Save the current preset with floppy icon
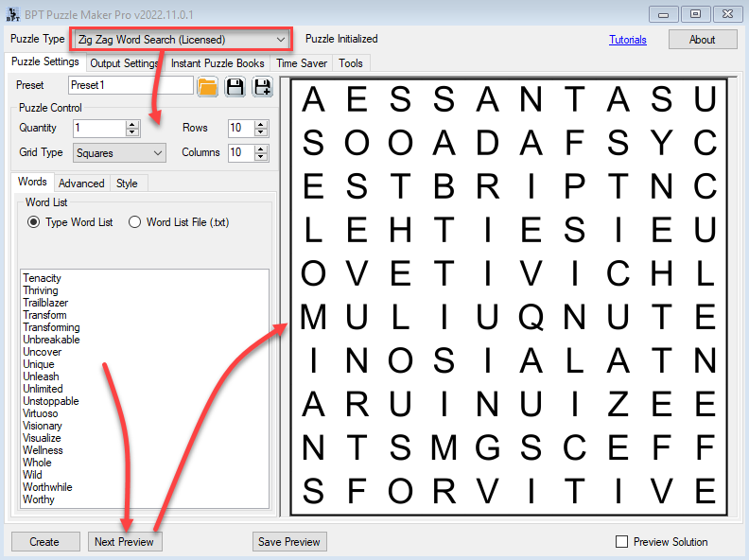The width and height of the screenshot is (749, 560). (235, 87)
